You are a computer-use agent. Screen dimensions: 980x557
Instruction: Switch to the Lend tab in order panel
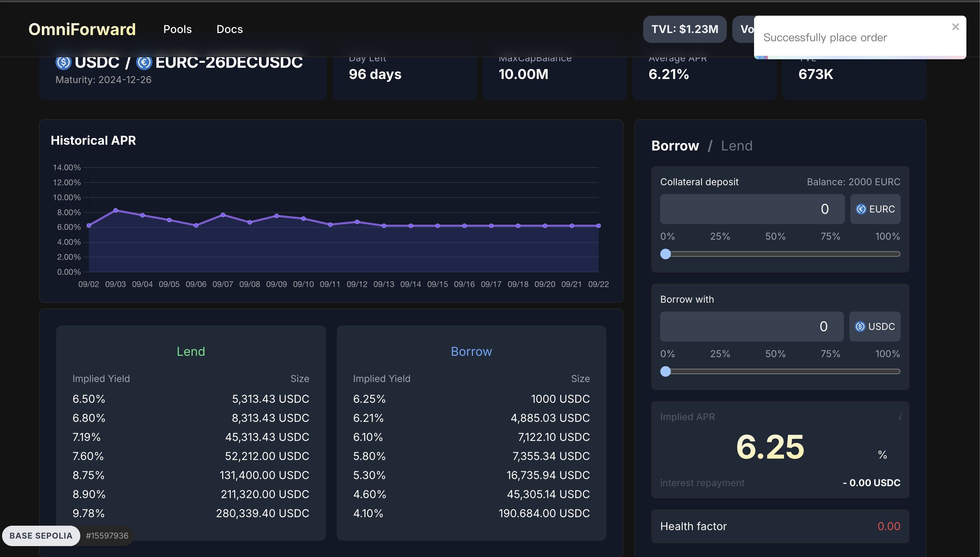736,146
